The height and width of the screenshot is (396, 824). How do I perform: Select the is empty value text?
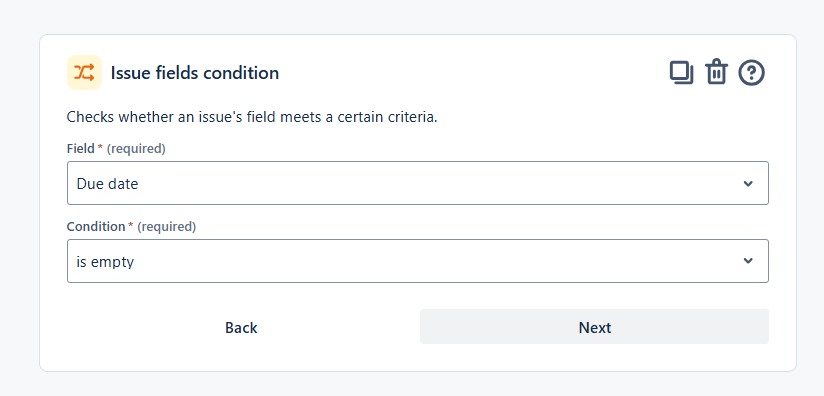(x=105, y=262)
